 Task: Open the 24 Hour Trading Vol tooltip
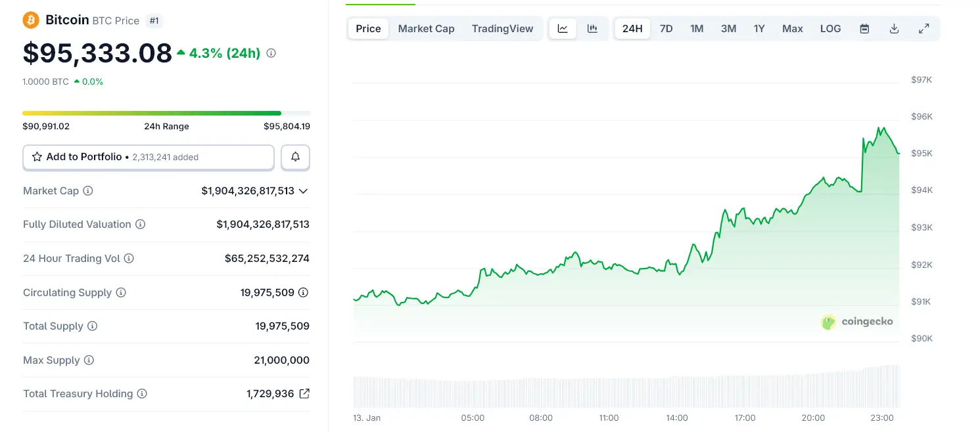[130, 259]
